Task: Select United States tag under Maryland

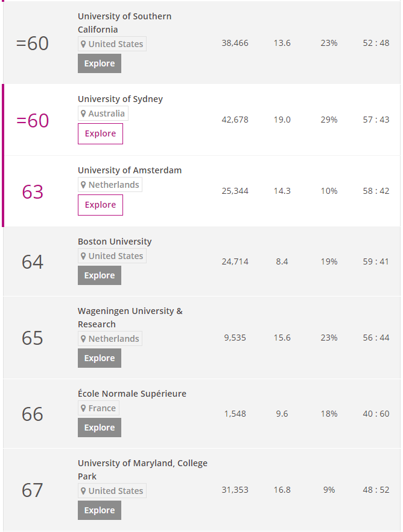Action: point(112,490)
